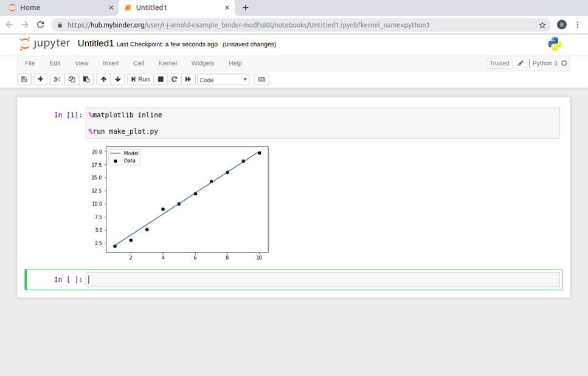Move the selected cell up

(103, 79)
